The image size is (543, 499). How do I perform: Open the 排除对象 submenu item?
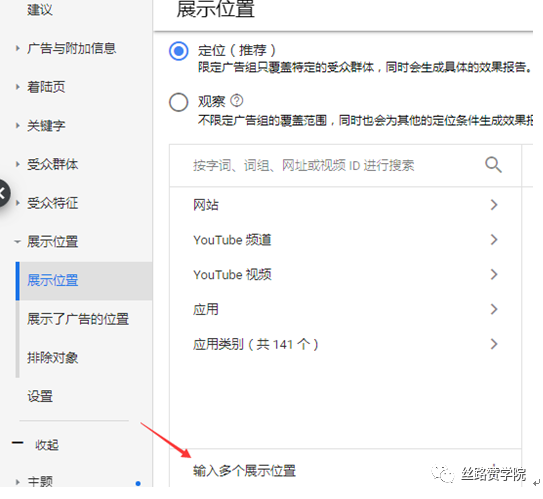pyautogui.click(x=53, y=357)
